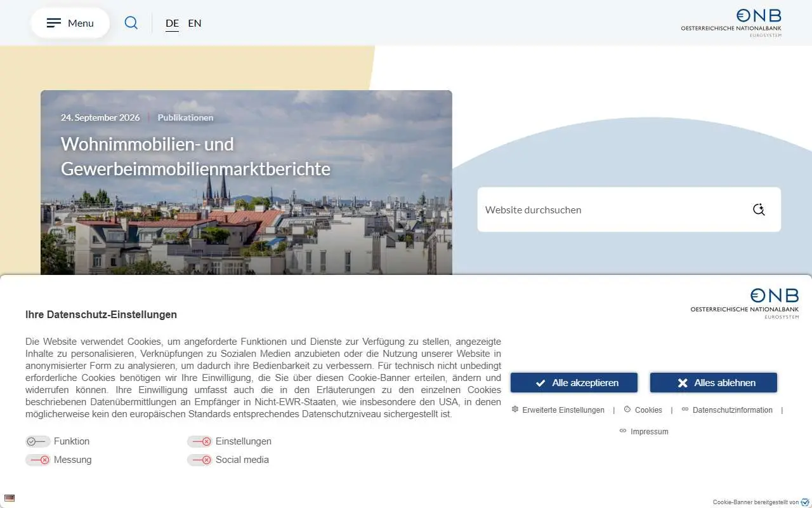Click the header search magnifier icon
Viewport: 812px width, 508px height.
point(131,23)
